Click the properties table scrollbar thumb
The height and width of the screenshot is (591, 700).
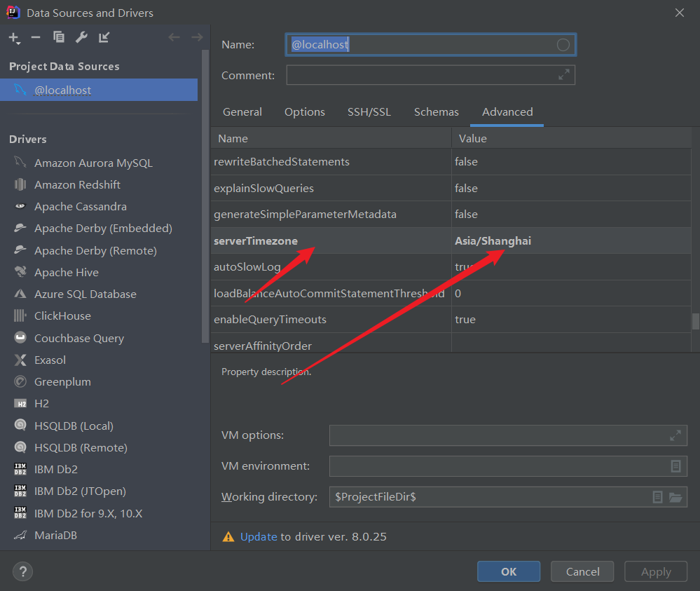696,321
